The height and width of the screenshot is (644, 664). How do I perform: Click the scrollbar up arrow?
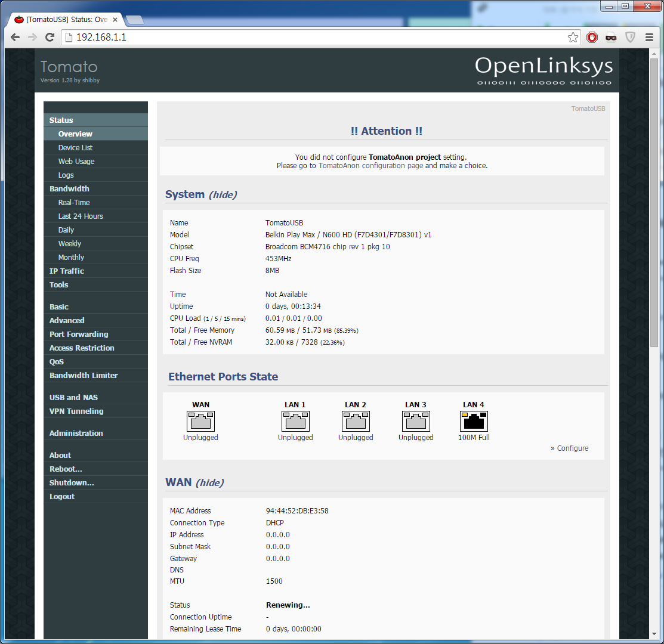click(654, 53)
